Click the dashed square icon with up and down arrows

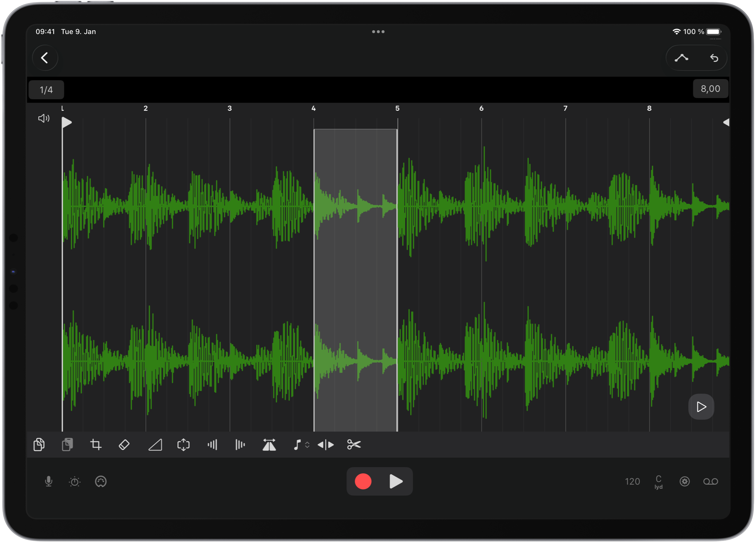[x=183, y=445]
